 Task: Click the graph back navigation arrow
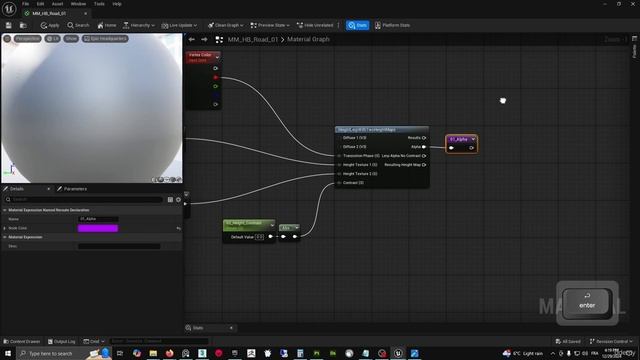click(x=191, y=39)
